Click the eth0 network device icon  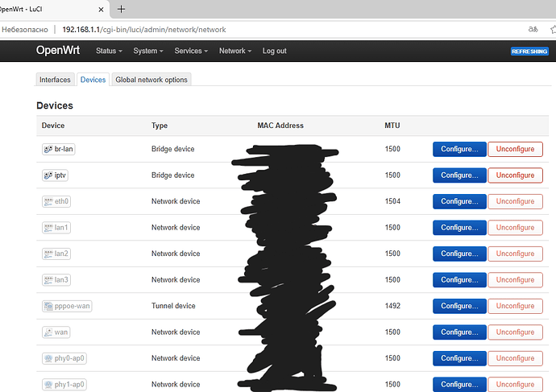[x=48, y=201]
